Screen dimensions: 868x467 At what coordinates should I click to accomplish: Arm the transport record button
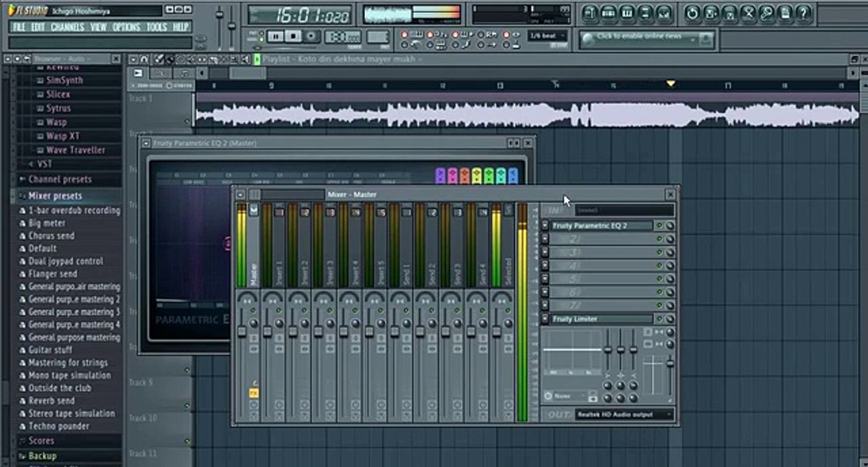(x=311, y=37)
